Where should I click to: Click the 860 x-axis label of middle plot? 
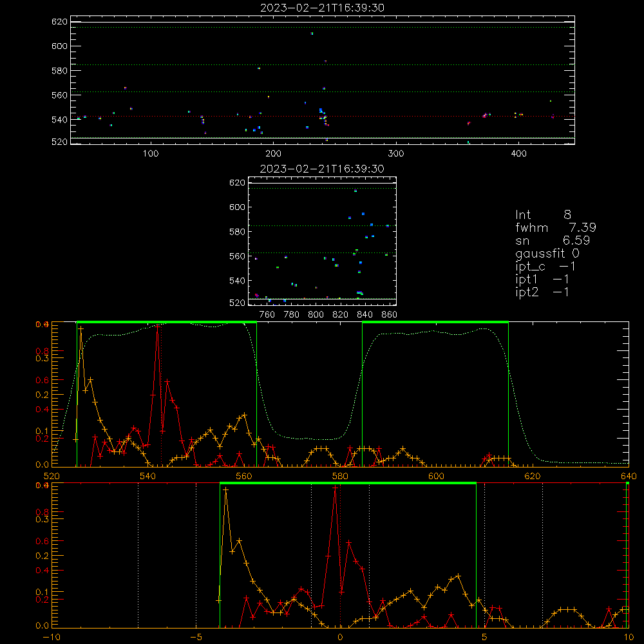[390, 315]
